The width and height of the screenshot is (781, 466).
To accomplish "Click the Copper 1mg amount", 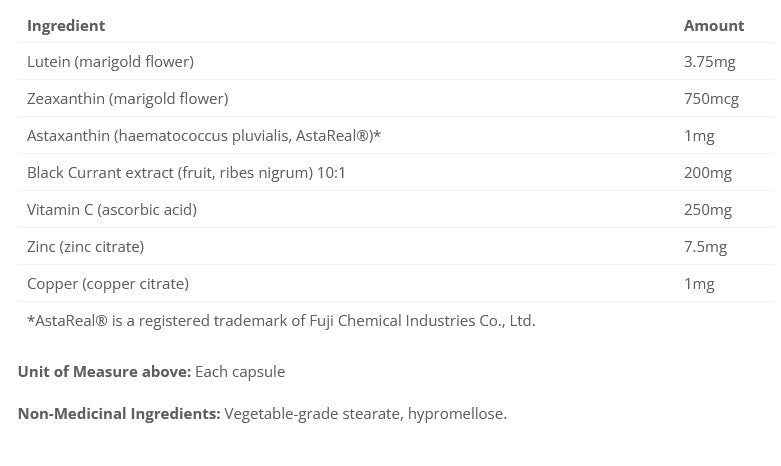I will (698, 284).
